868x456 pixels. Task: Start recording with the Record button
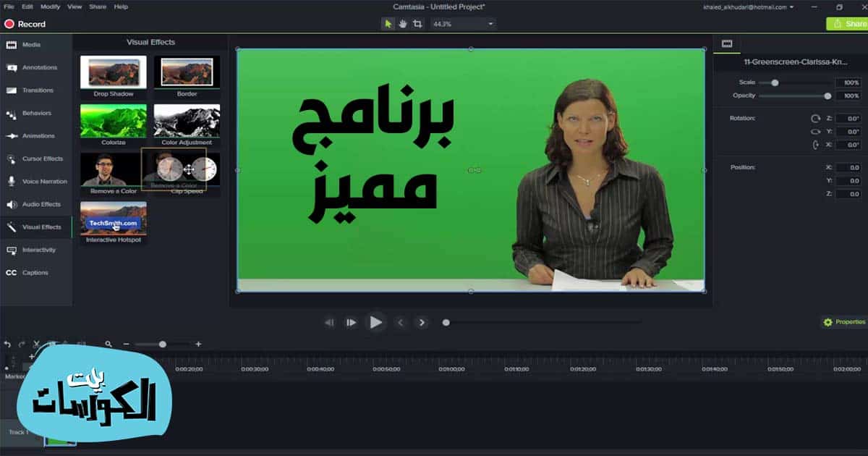click(x=25, y=24)
